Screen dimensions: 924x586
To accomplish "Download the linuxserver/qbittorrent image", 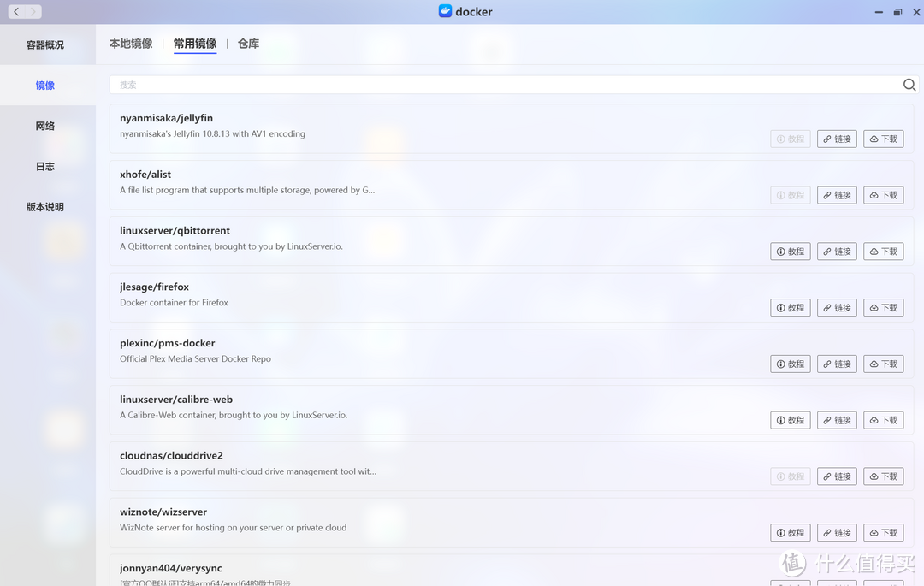I will tap(883, 252).
